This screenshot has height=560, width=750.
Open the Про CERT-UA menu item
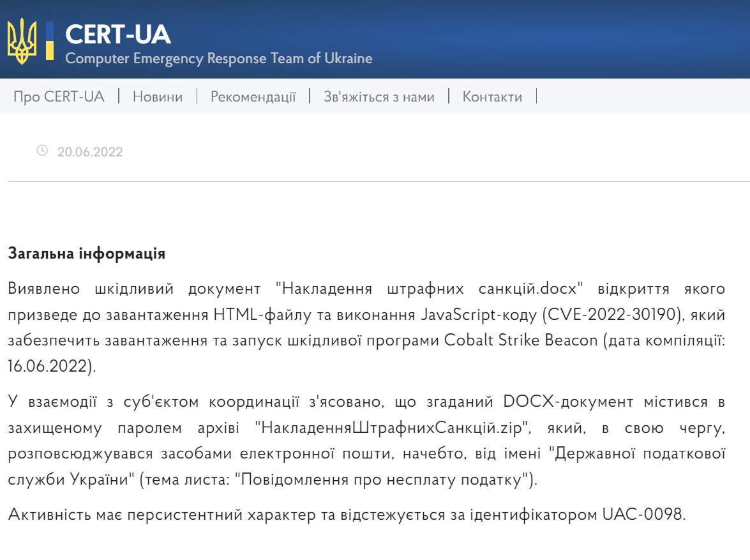[59, 96]
